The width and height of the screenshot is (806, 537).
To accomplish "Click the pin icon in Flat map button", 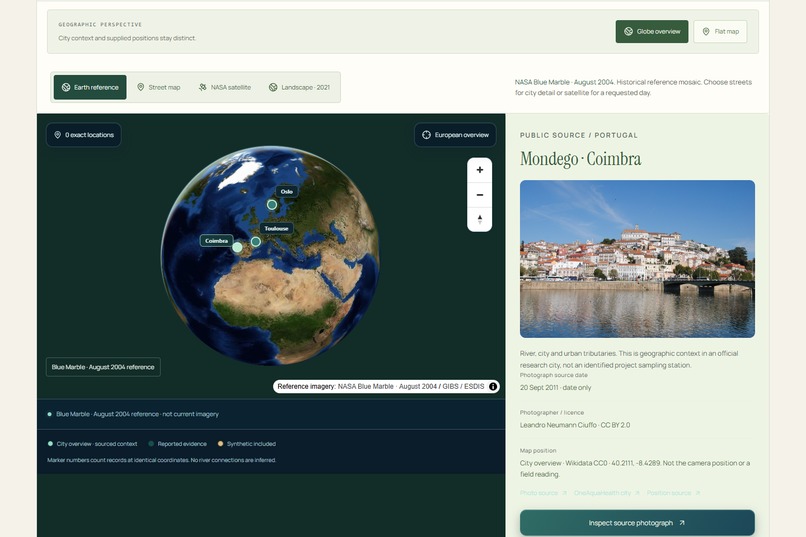I will click(x=706, y=31).
